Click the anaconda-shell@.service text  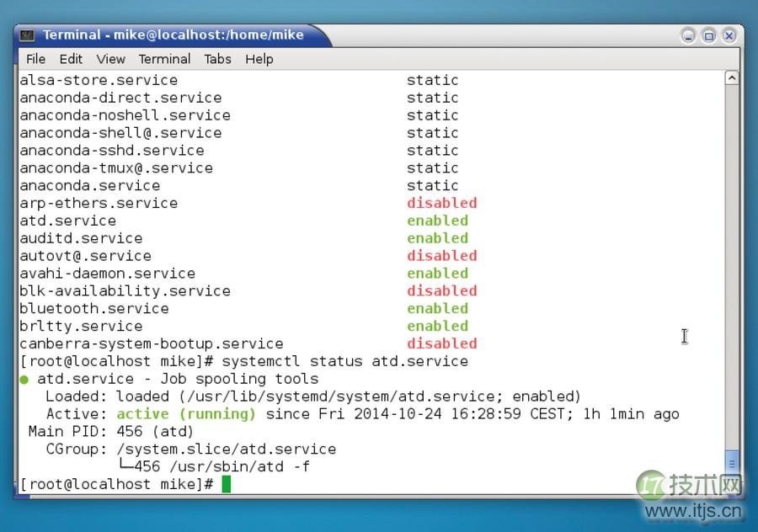(120, 133)
